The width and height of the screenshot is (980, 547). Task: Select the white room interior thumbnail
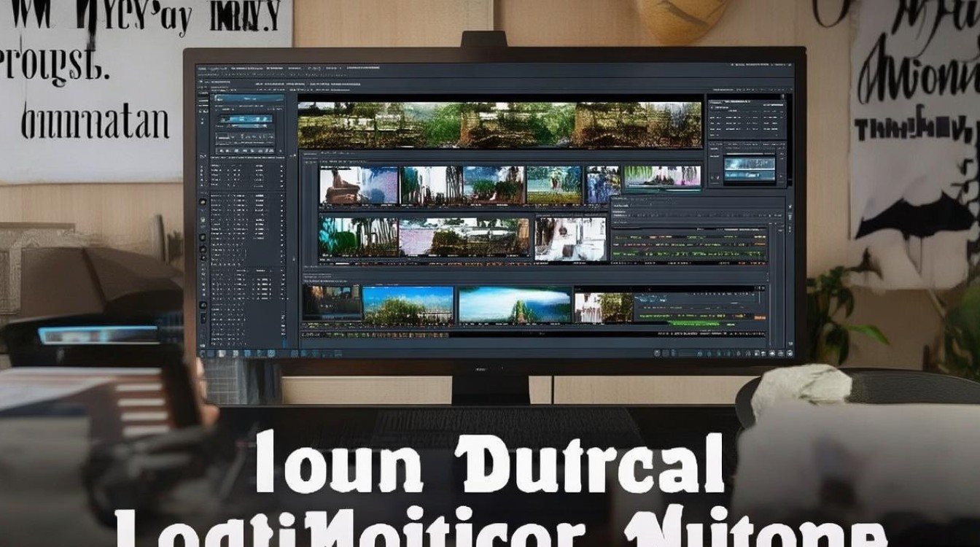tap(570, 238)
